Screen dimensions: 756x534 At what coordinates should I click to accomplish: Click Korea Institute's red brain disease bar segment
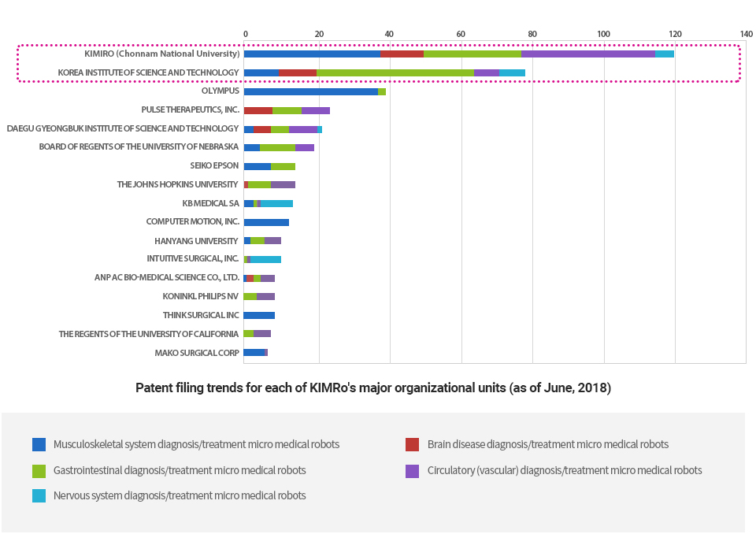[298, 72]
